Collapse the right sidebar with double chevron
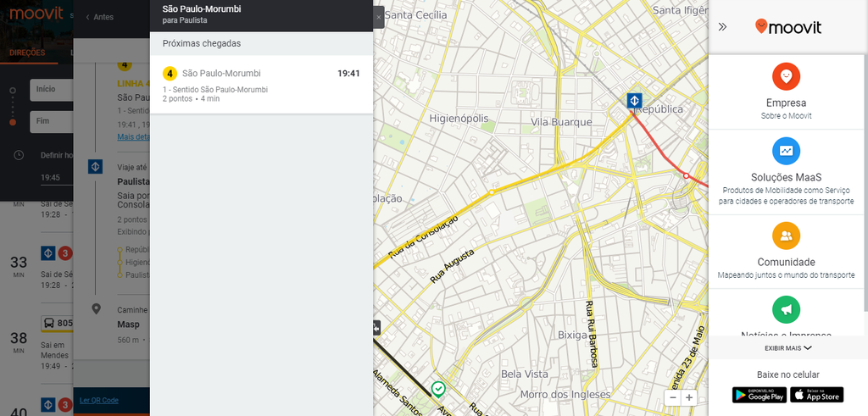The height and width of the screenshot is (416, 868). point(722,26)
